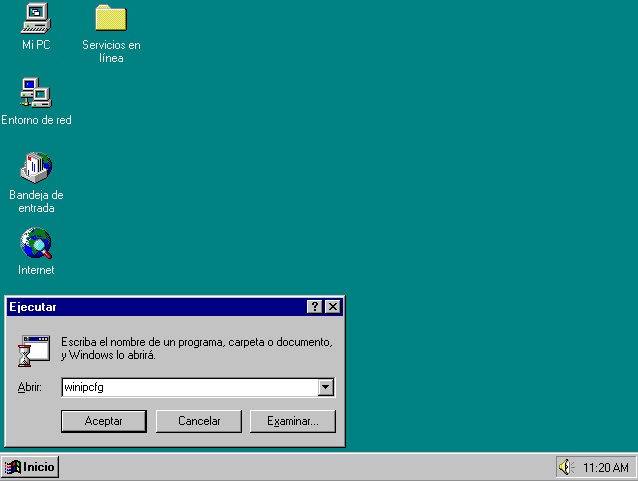Click the speaker volume tray icon
This screenshot has height=481, width=638.
click(x=566, y=467)
